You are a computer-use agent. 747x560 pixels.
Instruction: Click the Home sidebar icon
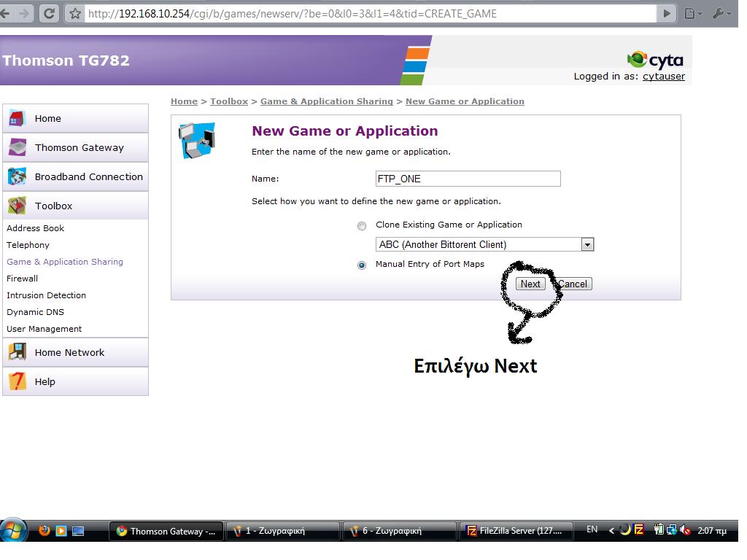click(17, 119)
